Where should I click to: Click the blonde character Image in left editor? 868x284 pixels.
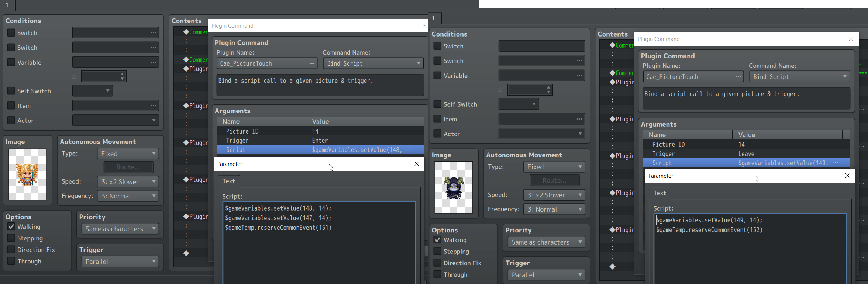click(27, 174)
